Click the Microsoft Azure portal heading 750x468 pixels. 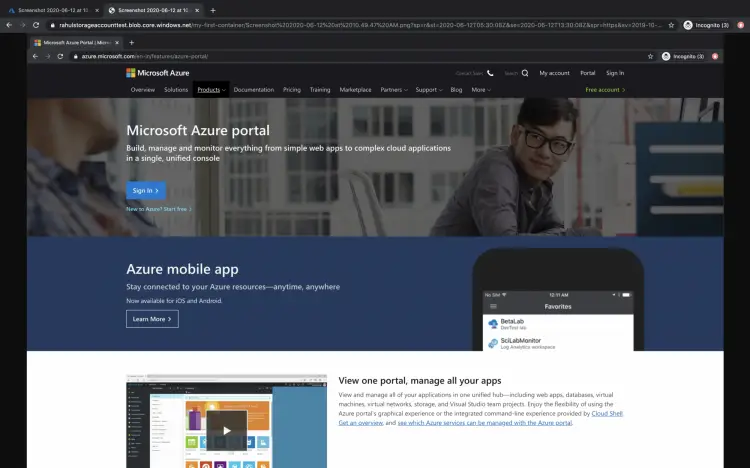click(198, 130)
